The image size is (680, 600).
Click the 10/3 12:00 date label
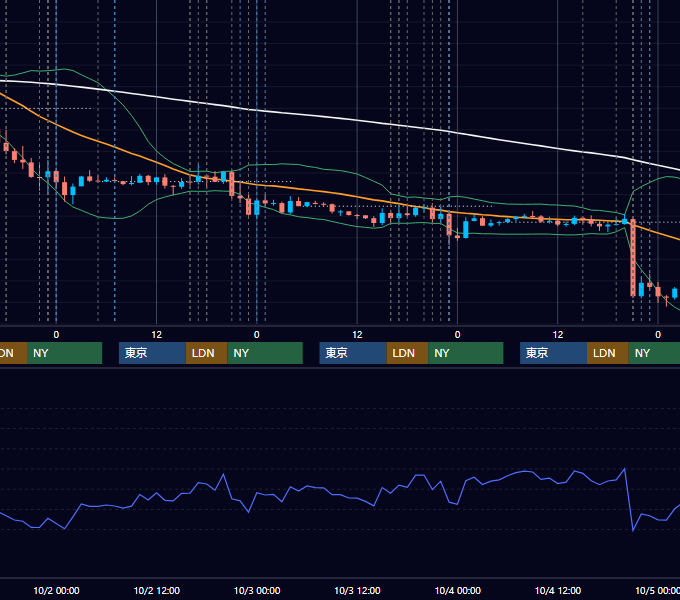click(x=357, y=590)
